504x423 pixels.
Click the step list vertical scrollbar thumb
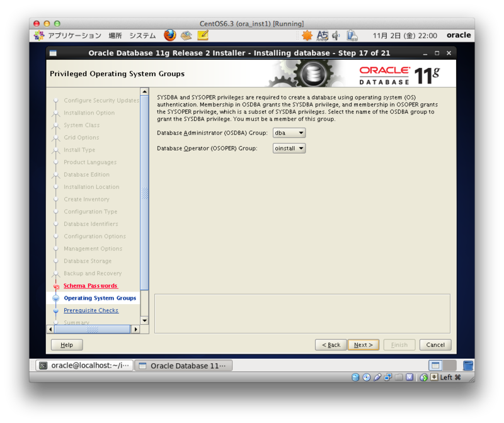(x=145, y=193)
